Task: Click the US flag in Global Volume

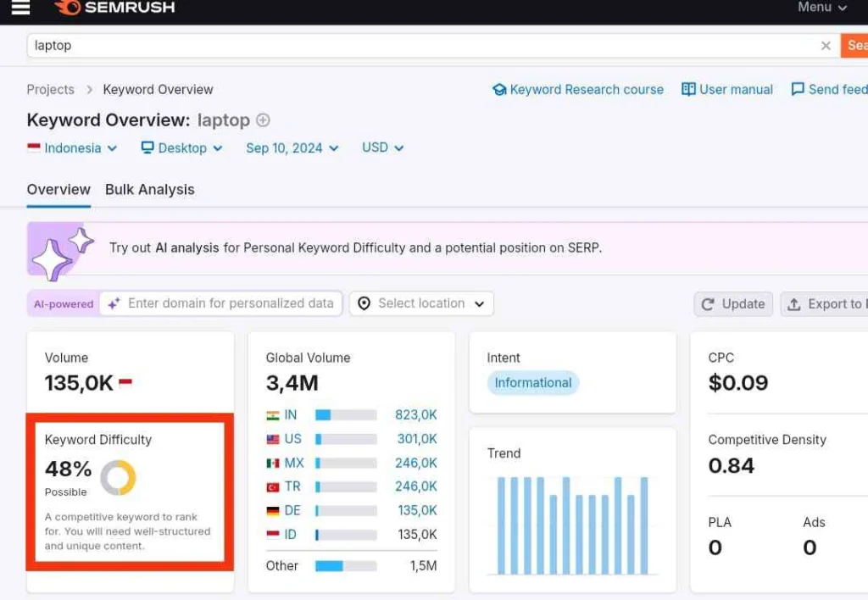Action: 272,440
